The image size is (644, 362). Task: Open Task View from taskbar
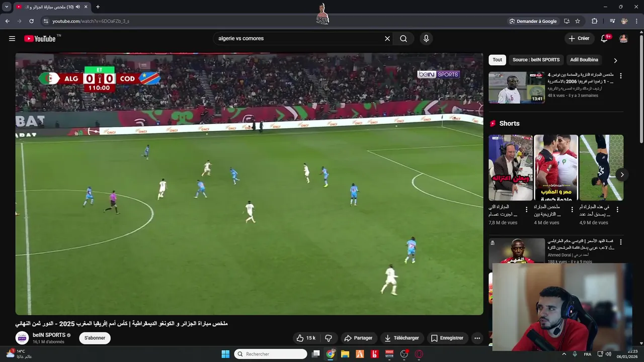315,354
